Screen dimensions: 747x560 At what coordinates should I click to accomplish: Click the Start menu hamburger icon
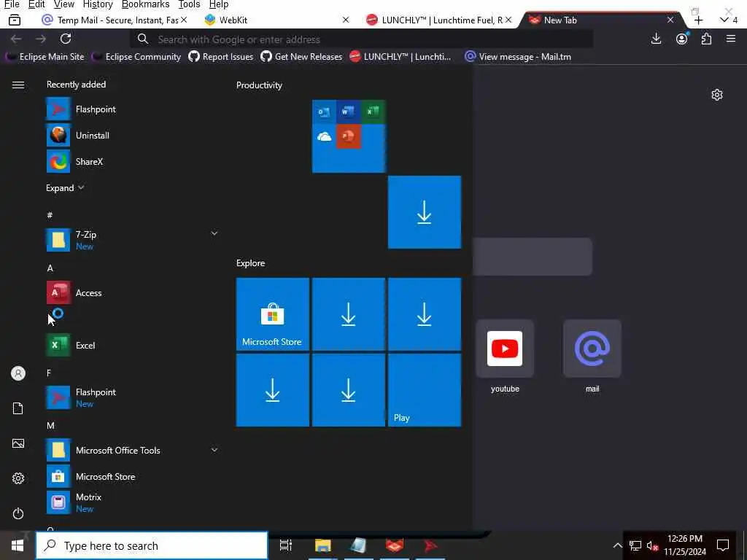pos(18,85)
